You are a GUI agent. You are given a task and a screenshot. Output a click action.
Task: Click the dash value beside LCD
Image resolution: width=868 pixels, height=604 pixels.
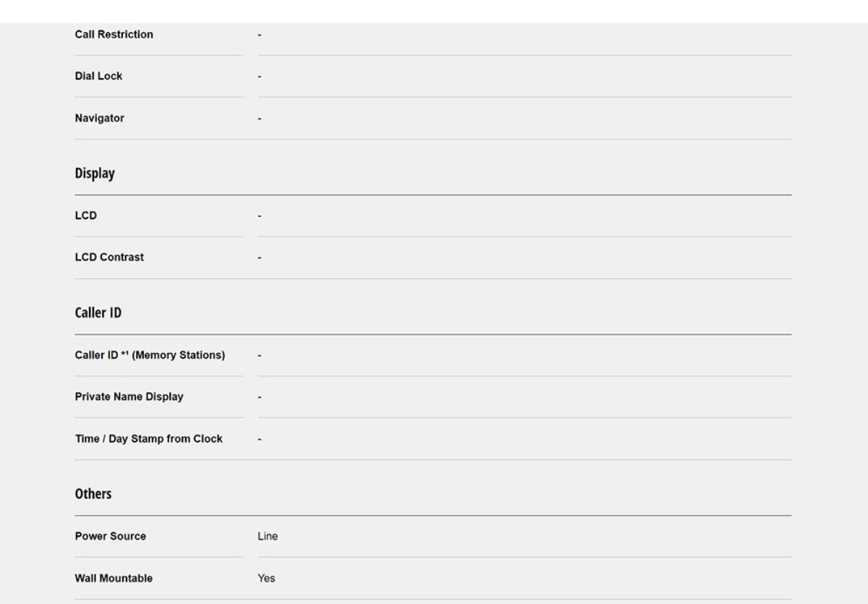point(260,216)
